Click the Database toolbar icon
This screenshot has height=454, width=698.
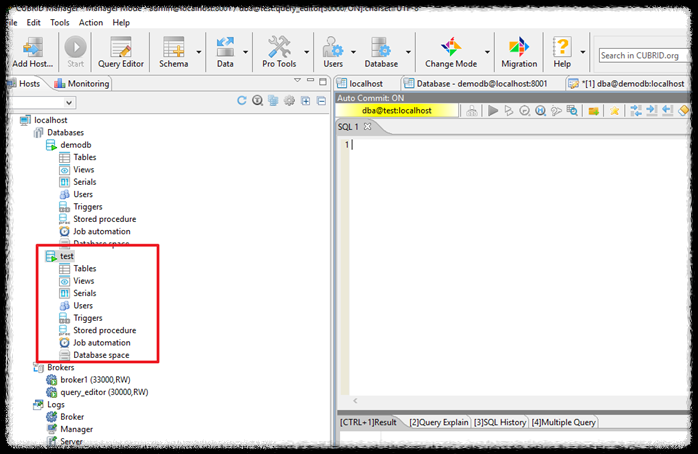[x=381, y=52]
